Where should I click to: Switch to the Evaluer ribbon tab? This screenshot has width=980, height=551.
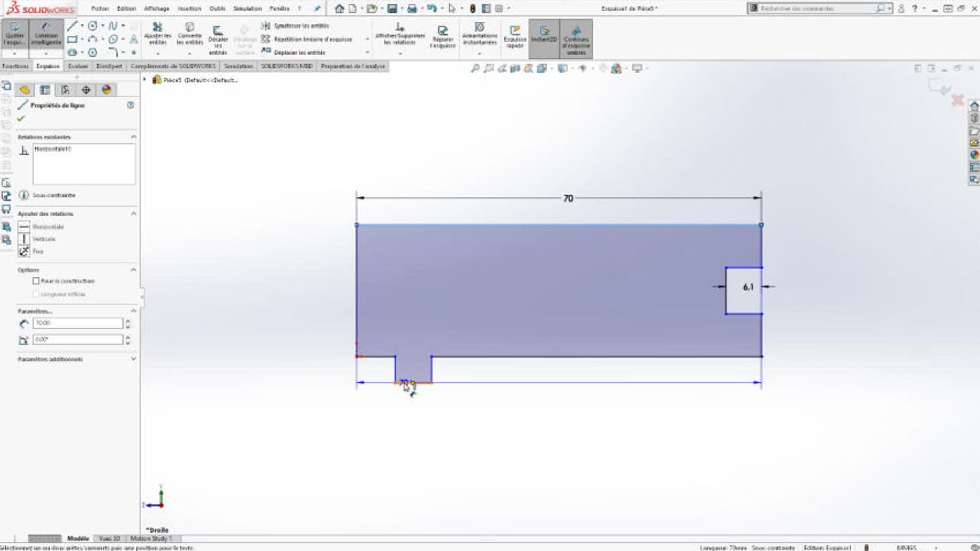78,66
